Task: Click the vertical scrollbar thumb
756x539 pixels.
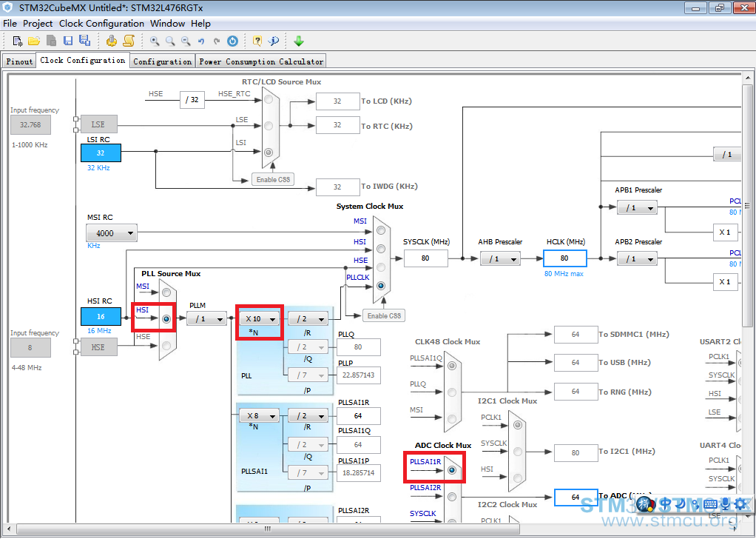Action: coord(747,206)
